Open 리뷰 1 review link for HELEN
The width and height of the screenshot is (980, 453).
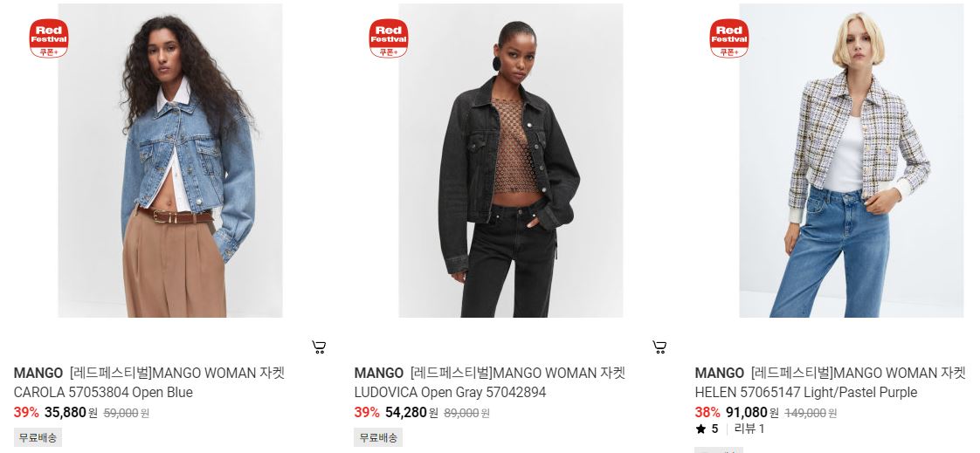click(x=749, y=429)
